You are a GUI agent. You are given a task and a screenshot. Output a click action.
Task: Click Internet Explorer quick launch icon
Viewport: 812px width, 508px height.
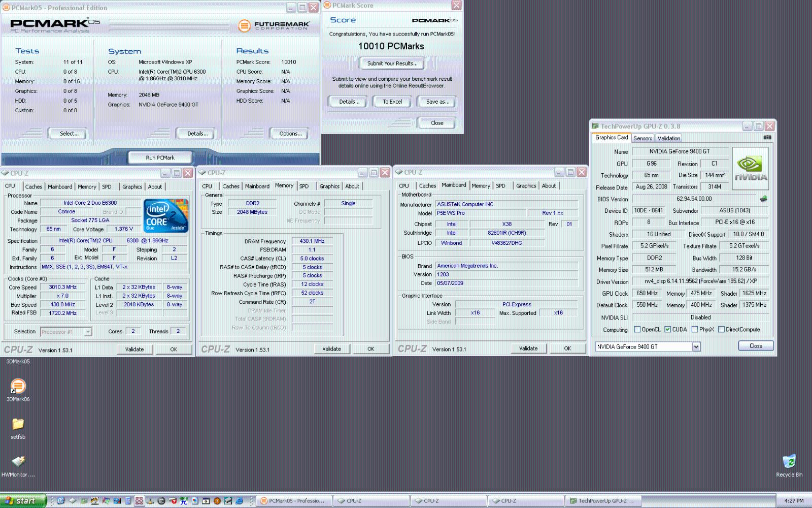point(239,501)
